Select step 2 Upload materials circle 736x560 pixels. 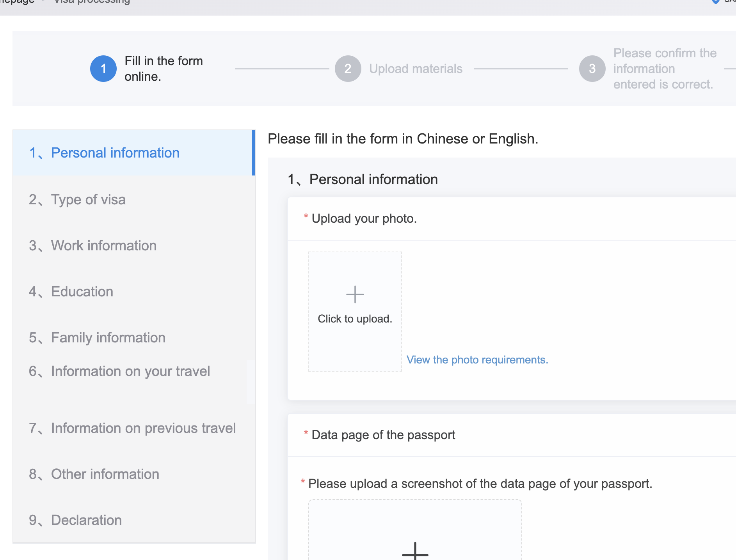tap(348, 69)
